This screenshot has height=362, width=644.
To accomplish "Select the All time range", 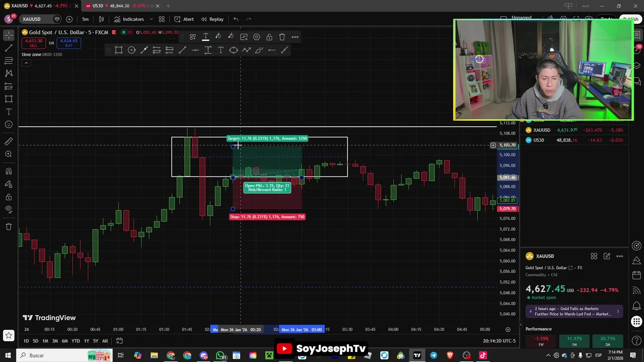I will (x=105, y=341).
